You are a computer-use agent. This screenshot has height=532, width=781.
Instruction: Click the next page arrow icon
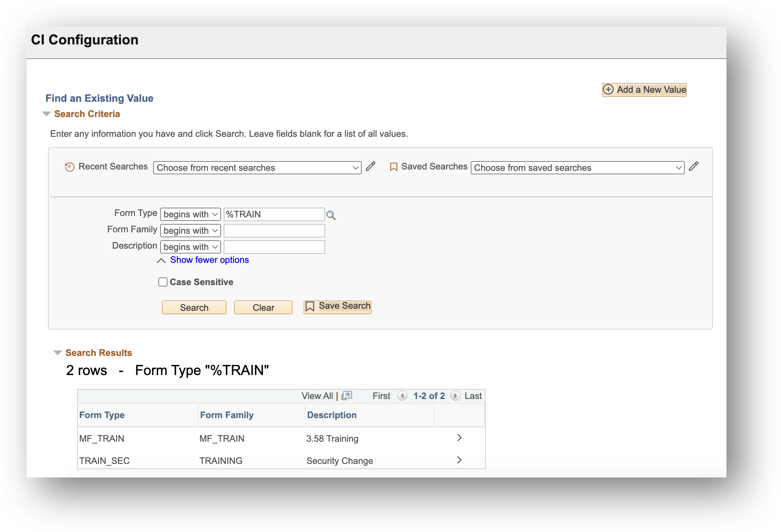pos(455,396)
